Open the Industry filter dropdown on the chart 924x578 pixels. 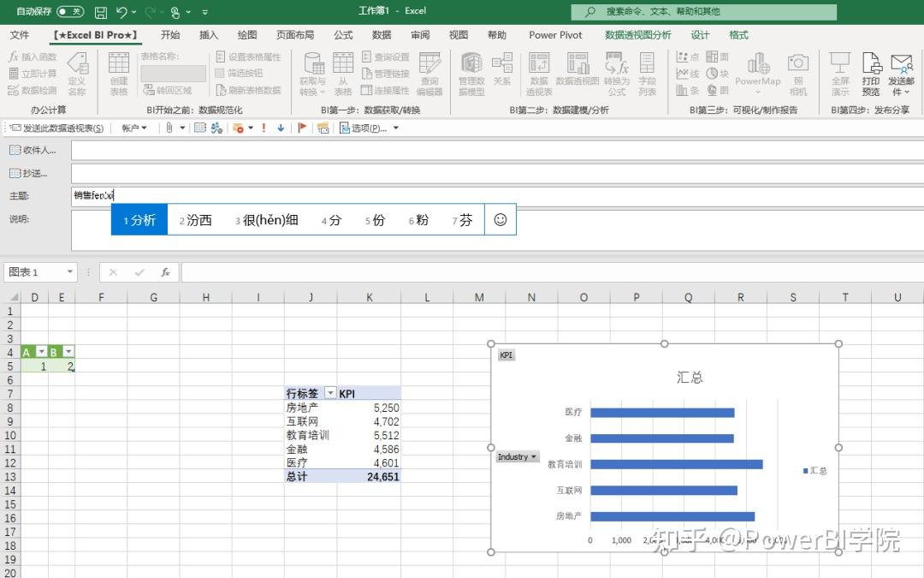coord(534,456)
